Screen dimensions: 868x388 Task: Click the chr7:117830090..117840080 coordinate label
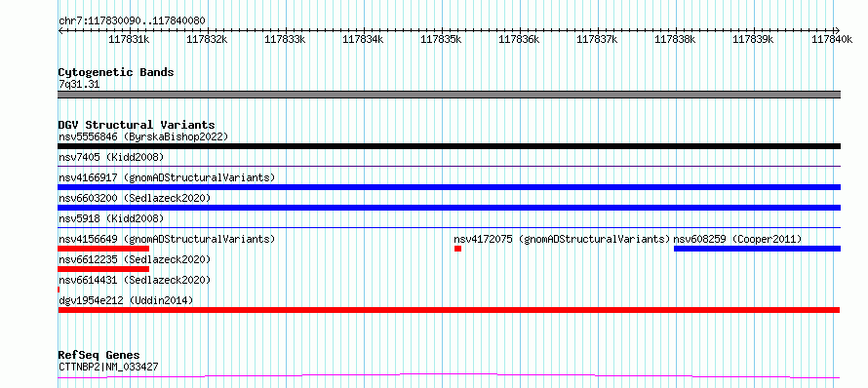pyautogui.click(x=132, y=21)
